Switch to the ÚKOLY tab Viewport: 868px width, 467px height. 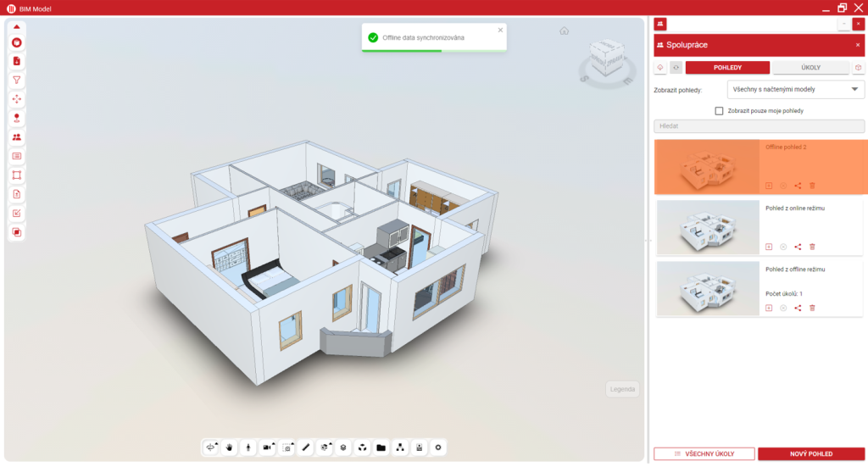point(809,68)
